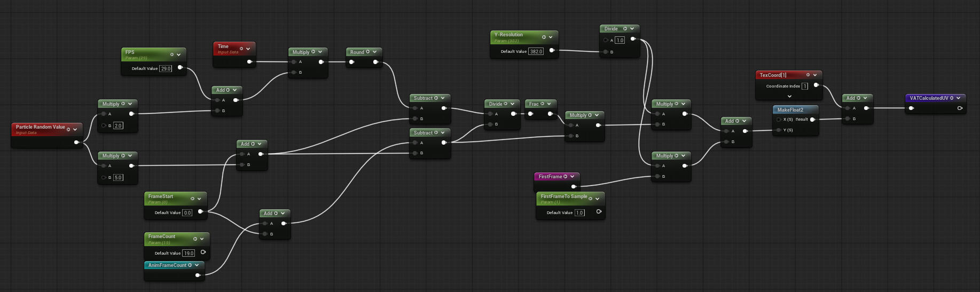The height and width of the screenshot is (292, 980).
Task: Expand the TexCoord[1] node's bottom chevron
Action: pos(789,97)
